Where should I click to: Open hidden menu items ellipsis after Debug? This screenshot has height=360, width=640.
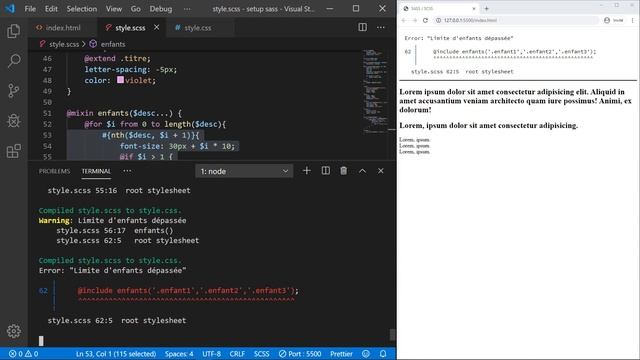pos(187,9)
